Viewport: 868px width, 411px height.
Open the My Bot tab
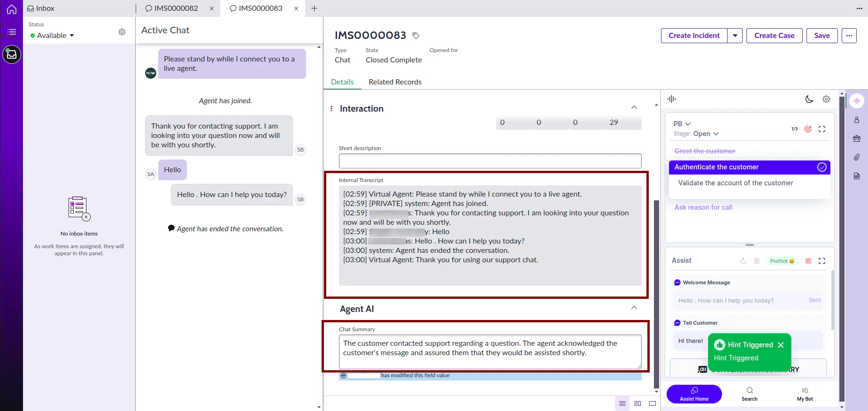click(x=805, y=394)
